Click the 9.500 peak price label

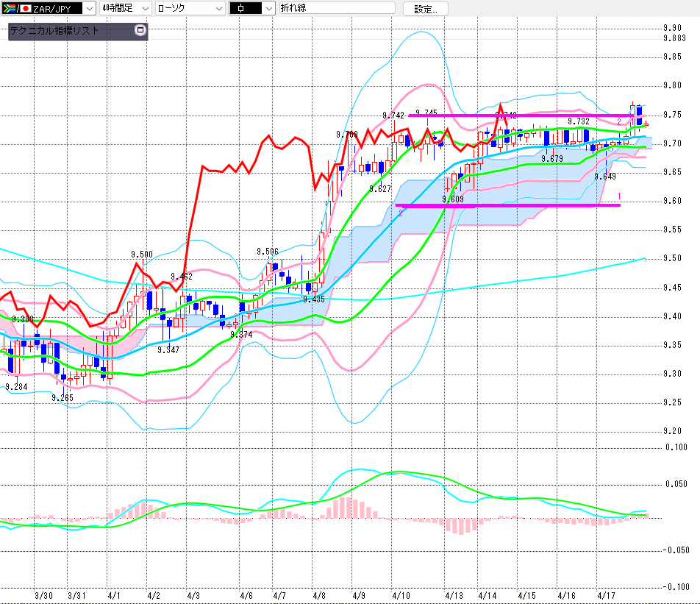(142, 255)
